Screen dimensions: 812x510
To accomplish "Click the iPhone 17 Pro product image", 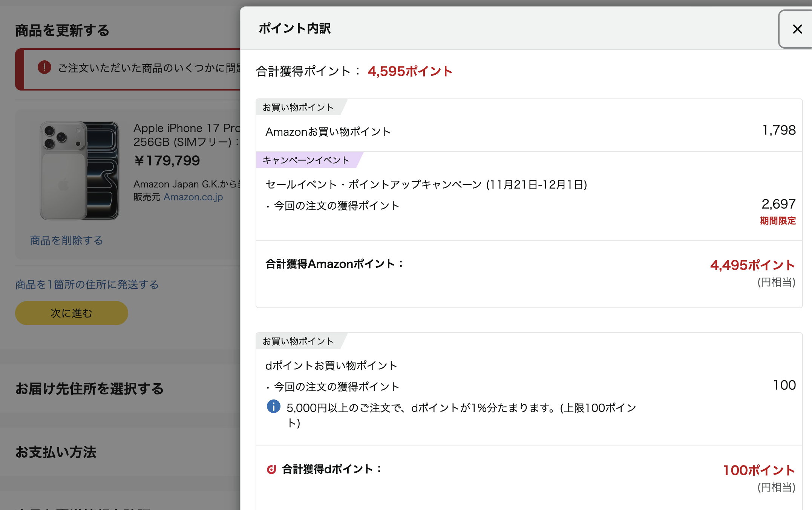I will [x=80, y=171].
